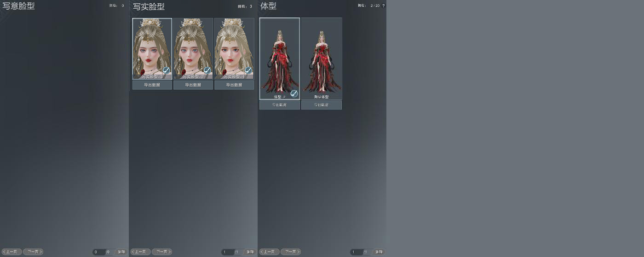Click edit brush icon on 写实脸型-2 card
The image size is (644, 257).
(207, 70)
